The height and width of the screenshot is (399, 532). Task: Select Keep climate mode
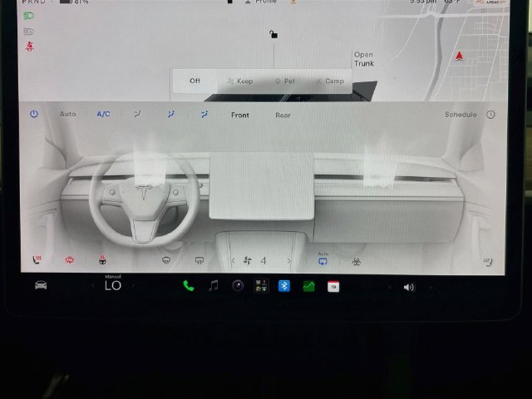240,81
